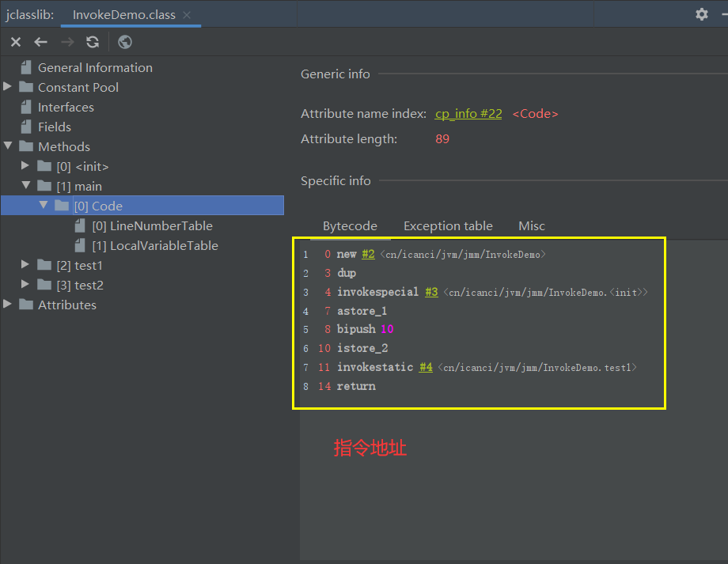
Task: Collapse the [1] main method
Action: pos(26,185)
